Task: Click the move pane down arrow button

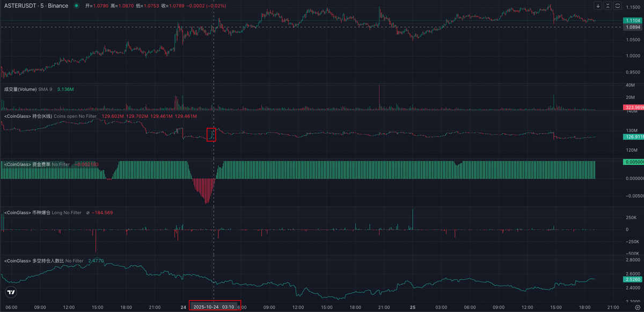Action: click(x=598, y=5)
